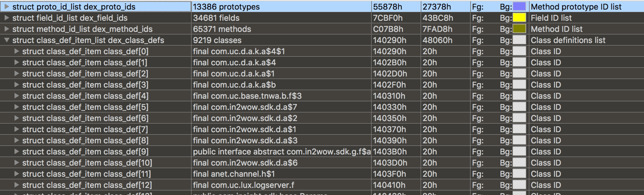Expand the dex_method_ids struct
The width and height of the screenshot is (644, 195).
coord(7,29)
